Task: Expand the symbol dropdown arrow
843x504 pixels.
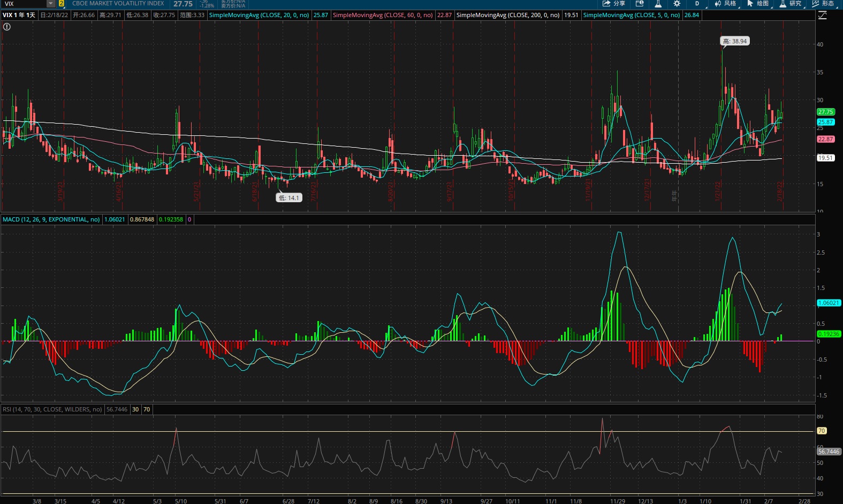Action: pyautogui.click(x=51, y=4)
